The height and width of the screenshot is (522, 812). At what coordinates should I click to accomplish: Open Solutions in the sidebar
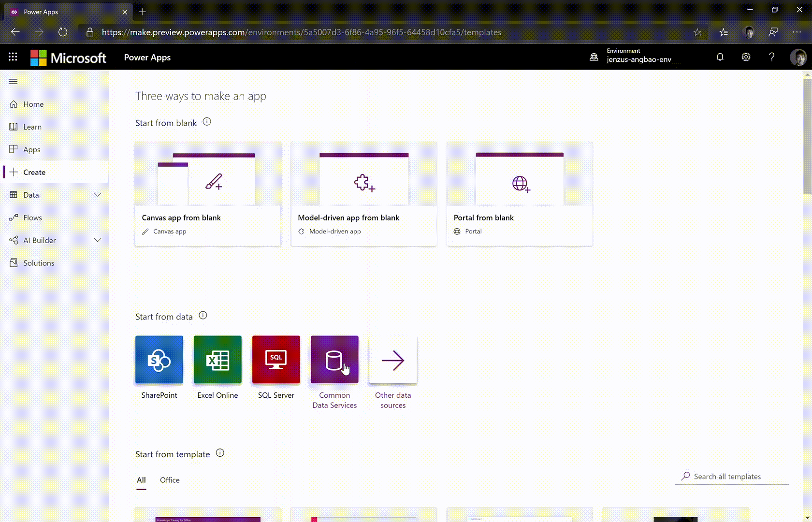pyautogui.click(x=54, y=263)
